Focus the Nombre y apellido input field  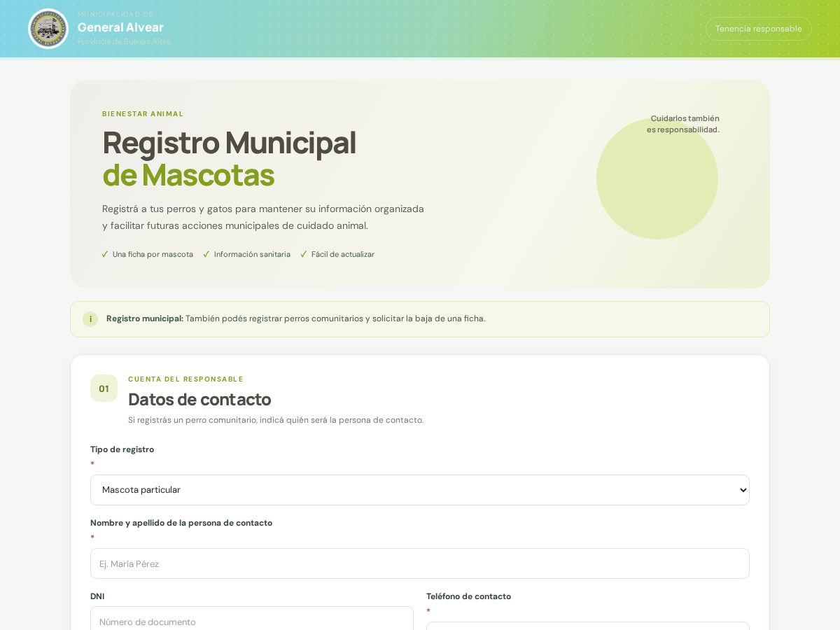pyautogui.click(x=420, y=563)
